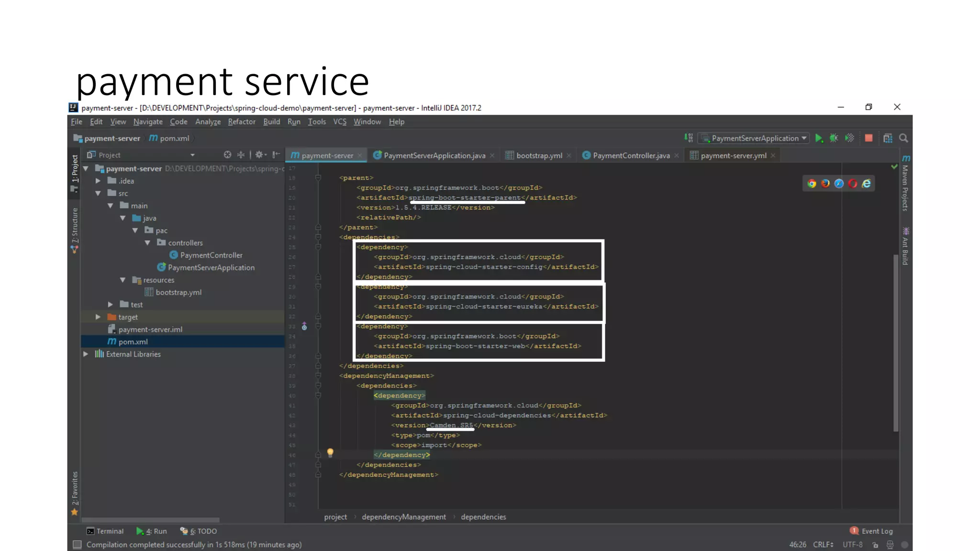Hide the Project tool window icon
The image size is (980, 551).
276,154
